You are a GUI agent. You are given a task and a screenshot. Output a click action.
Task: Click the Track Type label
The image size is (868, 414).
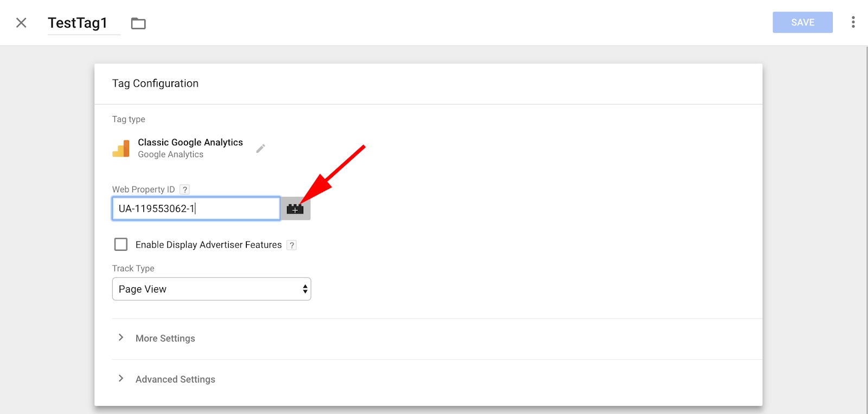point(133,268)
